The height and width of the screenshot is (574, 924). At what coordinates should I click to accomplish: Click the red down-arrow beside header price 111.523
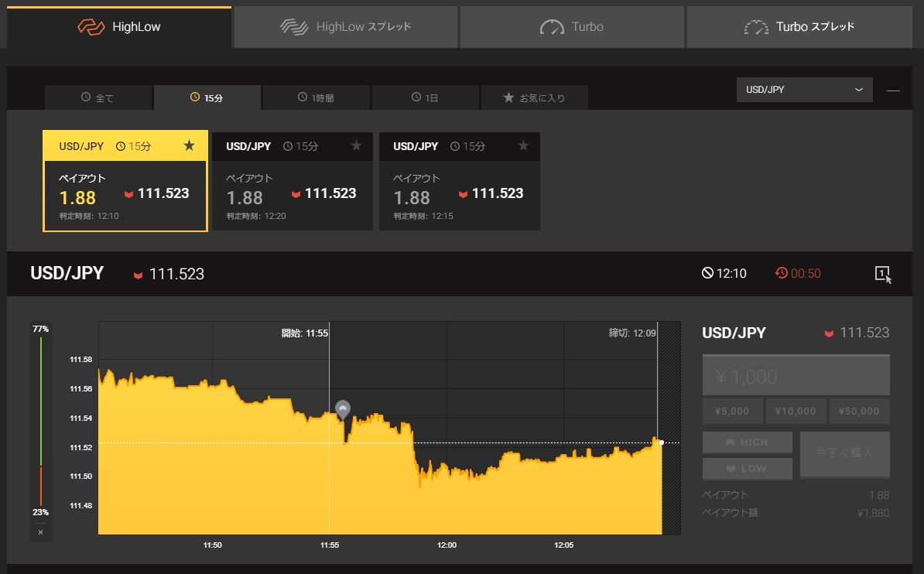point(138,275)
